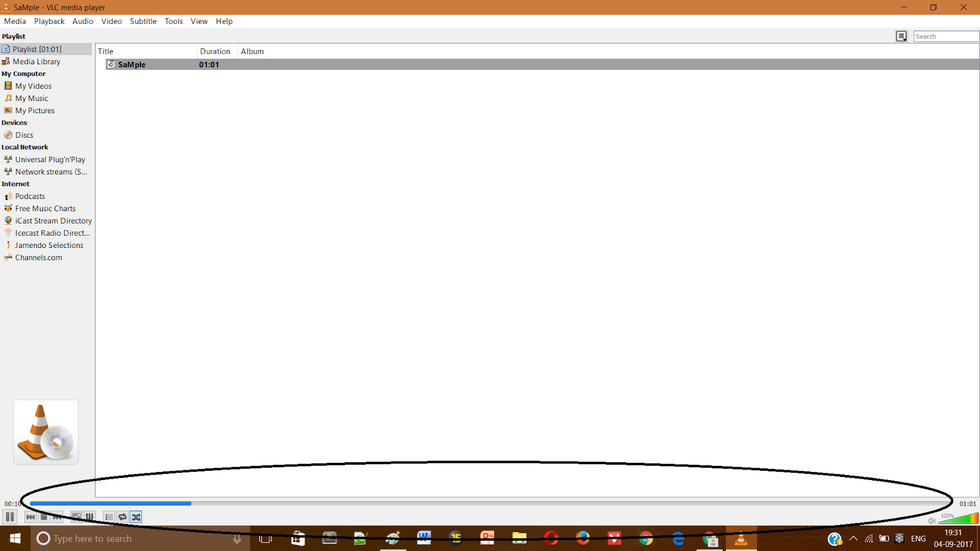Launch Opera browser from taskbar
This screenshot has height=551, width=980.
(551, 539)
